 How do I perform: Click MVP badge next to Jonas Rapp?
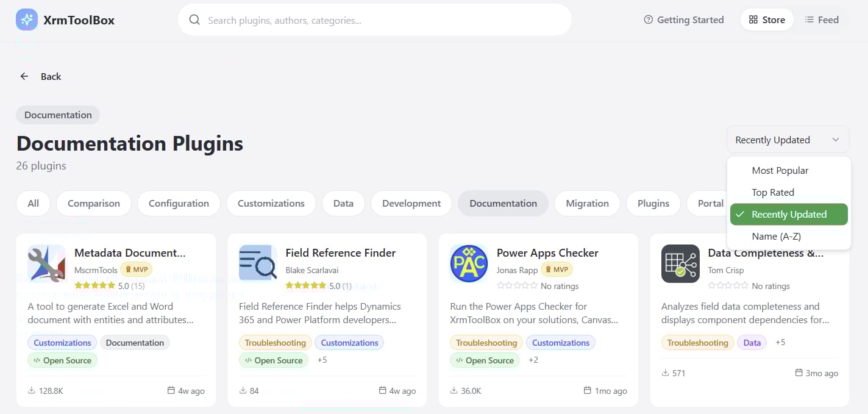(x=557, y=269)
